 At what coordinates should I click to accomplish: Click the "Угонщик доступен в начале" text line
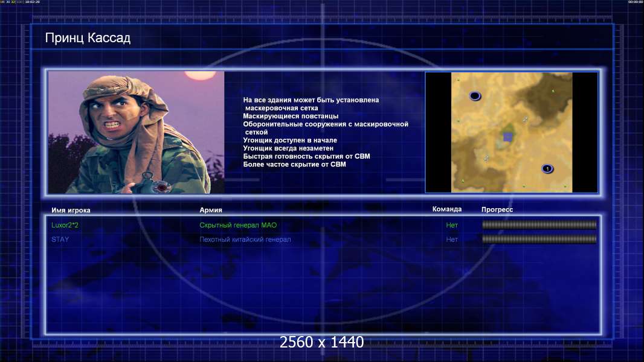(x=290, y=140)
